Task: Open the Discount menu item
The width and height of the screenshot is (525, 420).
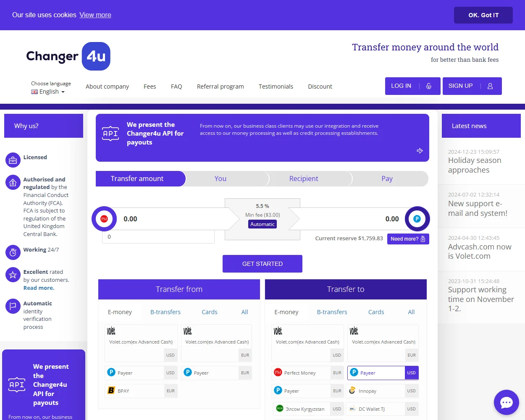Action: point(320,87)
